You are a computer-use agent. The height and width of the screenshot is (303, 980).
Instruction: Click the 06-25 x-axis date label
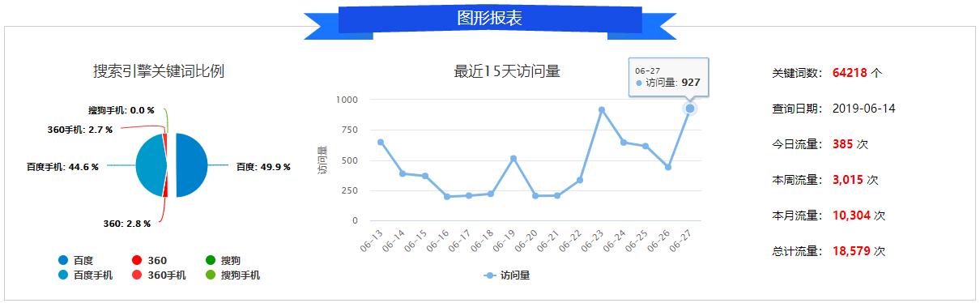tap(637, 240)
